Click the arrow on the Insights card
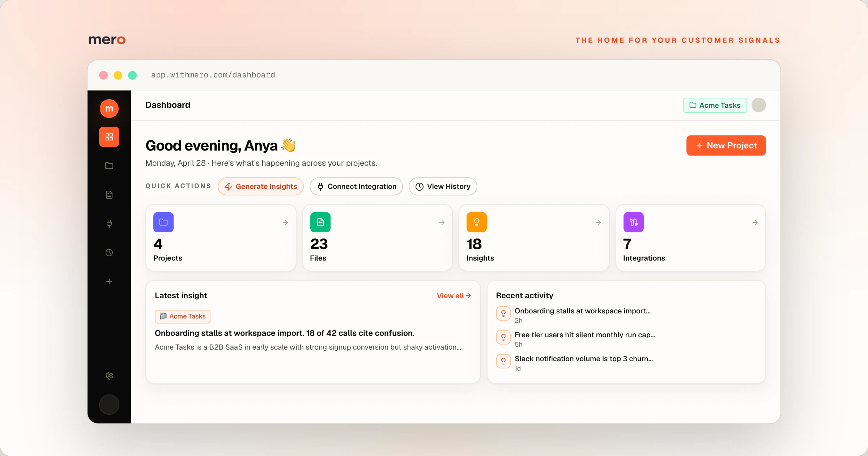The image size is (868, 456). click(599, 223)
